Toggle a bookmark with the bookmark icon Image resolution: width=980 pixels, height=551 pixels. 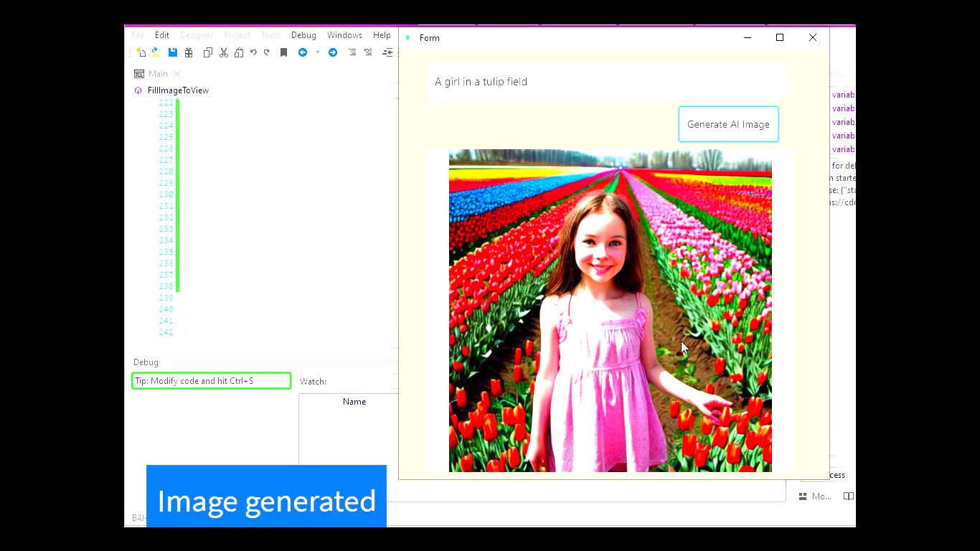click(284, 52)
